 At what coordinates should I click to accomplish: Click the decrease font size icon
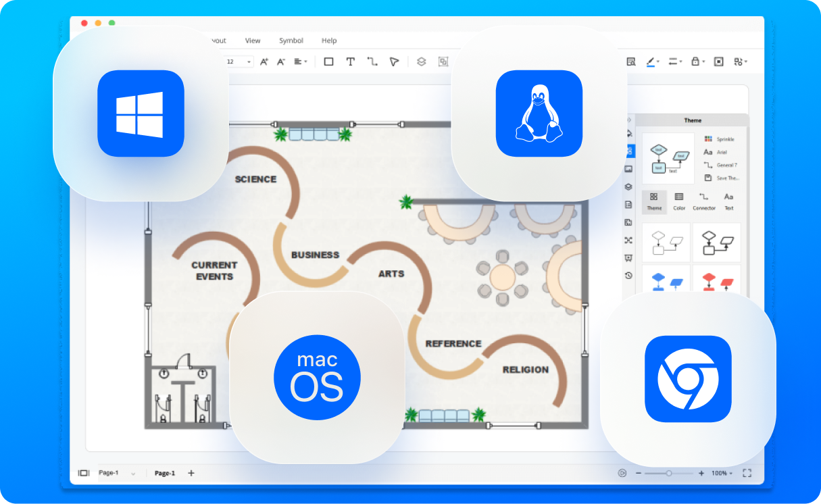click(280, 61)
